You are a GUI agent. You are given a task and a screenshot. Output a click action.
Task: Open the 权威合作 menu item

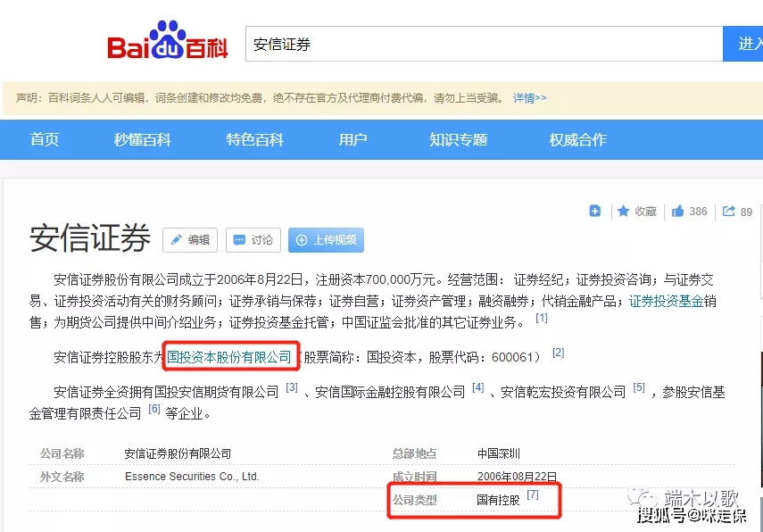click(577, 139)
